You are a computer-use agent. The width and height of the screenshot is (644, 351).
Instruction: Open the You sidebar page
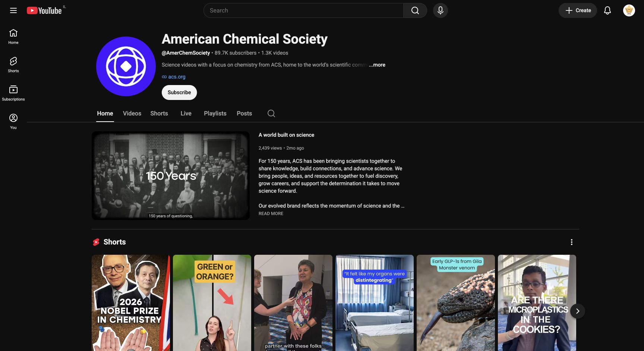click(13, 122)
